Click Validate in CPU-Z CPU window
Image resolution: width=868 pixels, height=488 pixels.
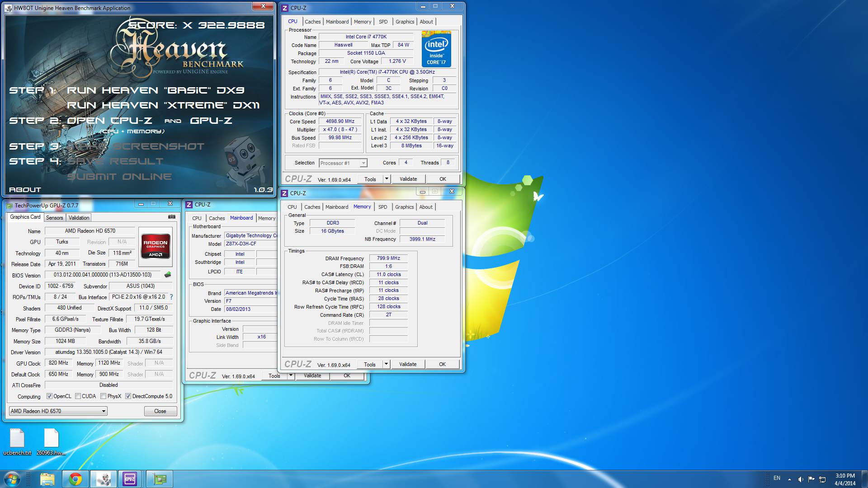pos(408,179)
